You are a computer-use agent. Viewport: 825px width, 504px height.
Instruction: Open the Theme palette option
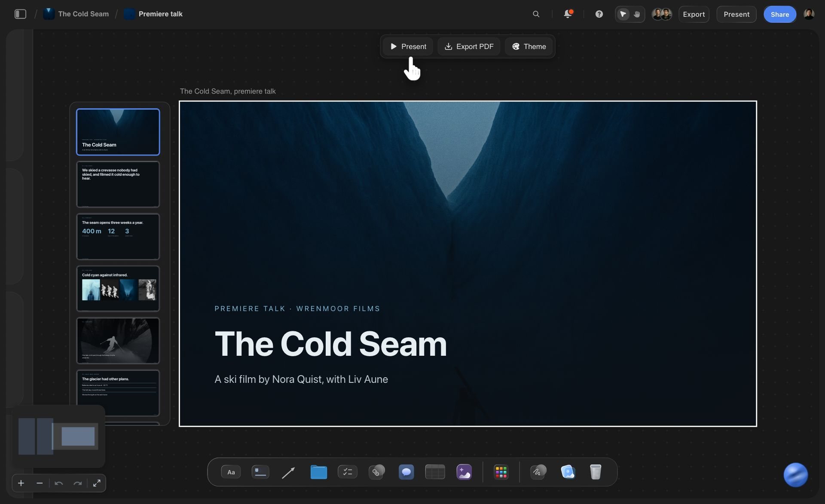pos(529,46)
